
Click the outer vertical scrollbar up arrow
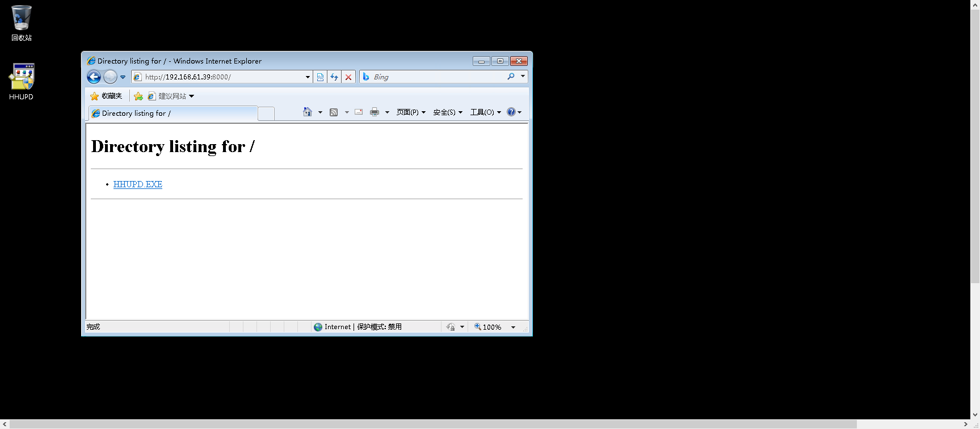pyautogui.click(x=975, y=4)
